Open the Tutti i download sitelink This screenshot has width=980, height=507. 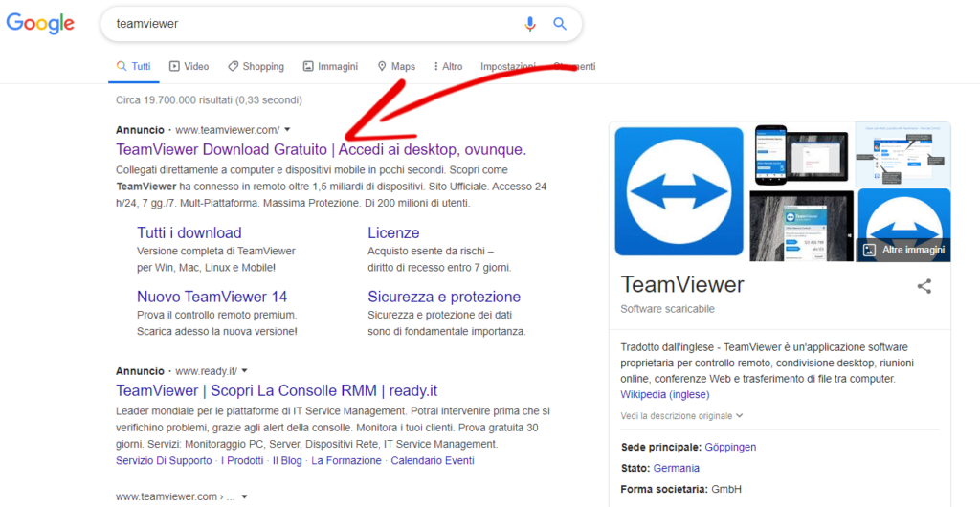[x=189, y=232]
